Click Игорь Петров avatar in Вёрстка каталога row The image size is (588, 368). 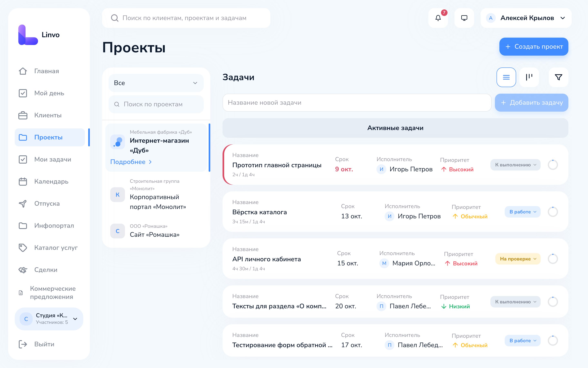(x=390, y=216)
